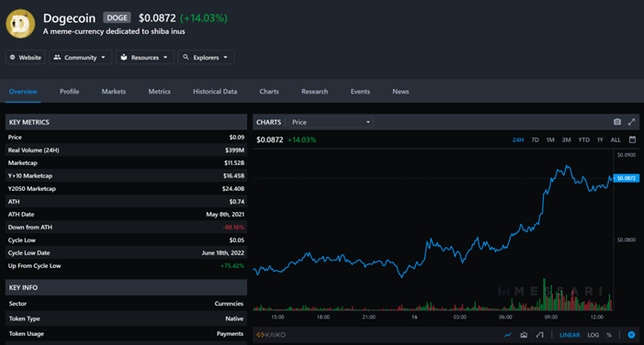Open the Explorers dropdown
The width and height of the screenshot is (644, 345).
click(206, 58)
